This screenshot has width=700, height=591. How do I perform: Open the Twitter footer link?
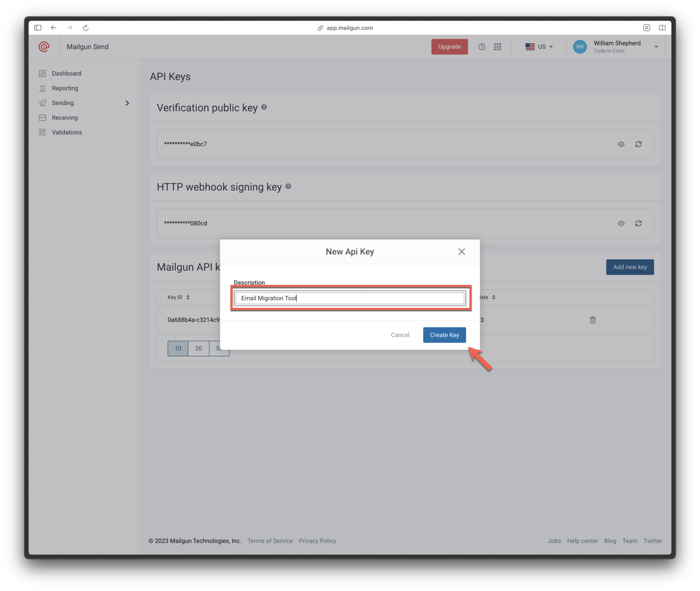(x=653, y=541)
